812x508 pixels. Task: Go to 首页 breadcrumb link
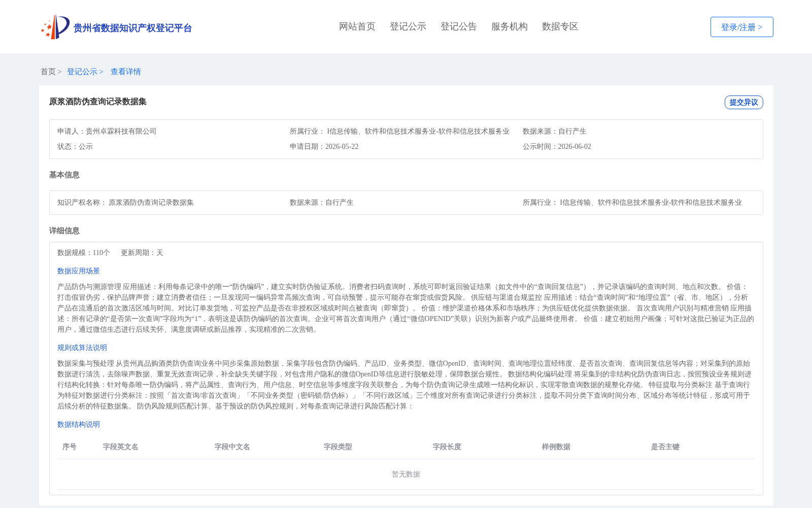(x=48, y=72)
